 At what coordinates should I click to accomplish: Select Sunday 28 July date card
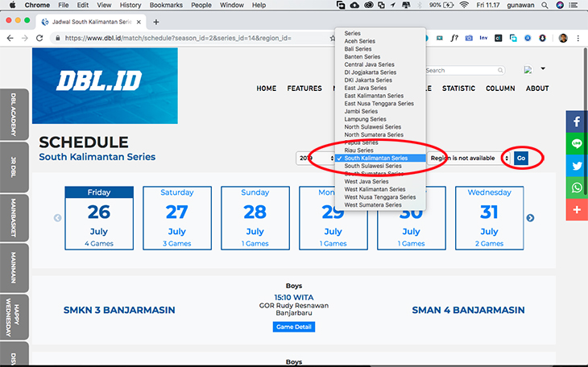255,218
